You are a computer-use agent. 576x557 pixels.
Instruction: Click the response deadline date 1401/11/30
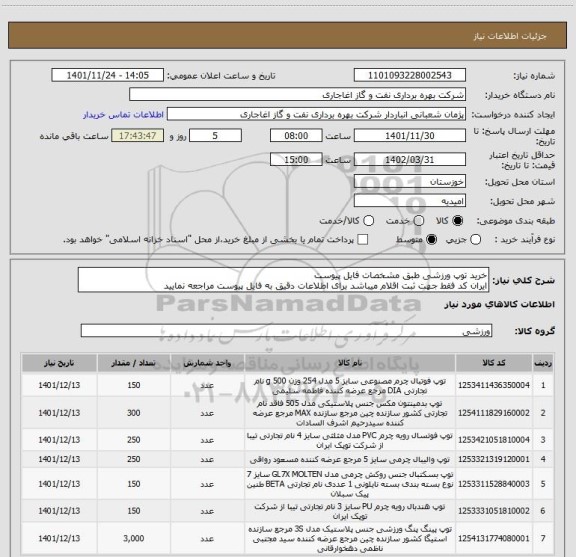click(410, 136)
